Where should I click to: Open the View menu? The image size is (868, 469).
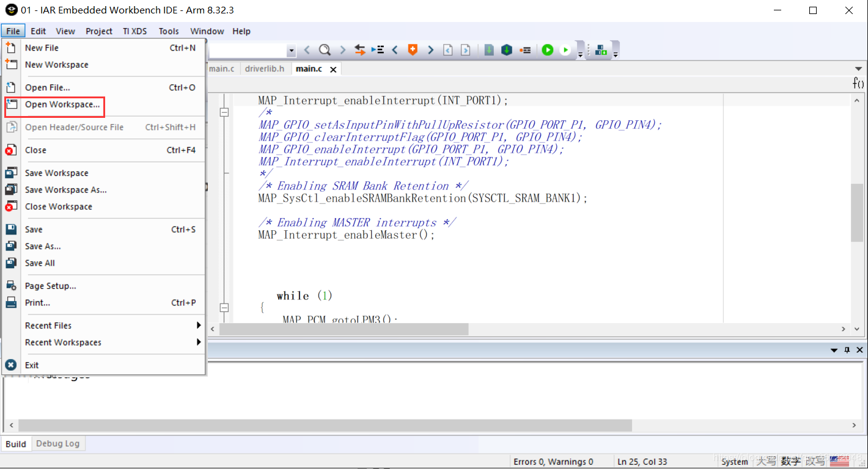click(65, 31)
